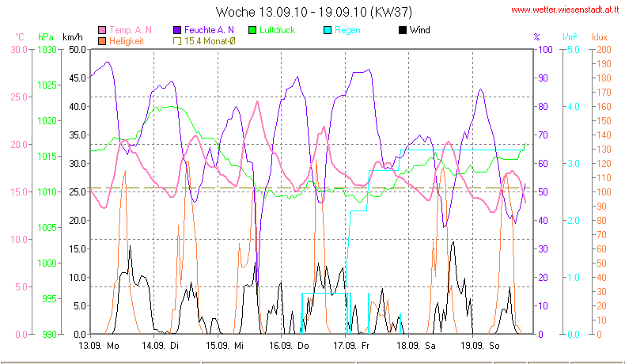Viewport: 625px width, 364px height.
Task: Click the green Luftdruck legend swatch
Action: point(252,30)
